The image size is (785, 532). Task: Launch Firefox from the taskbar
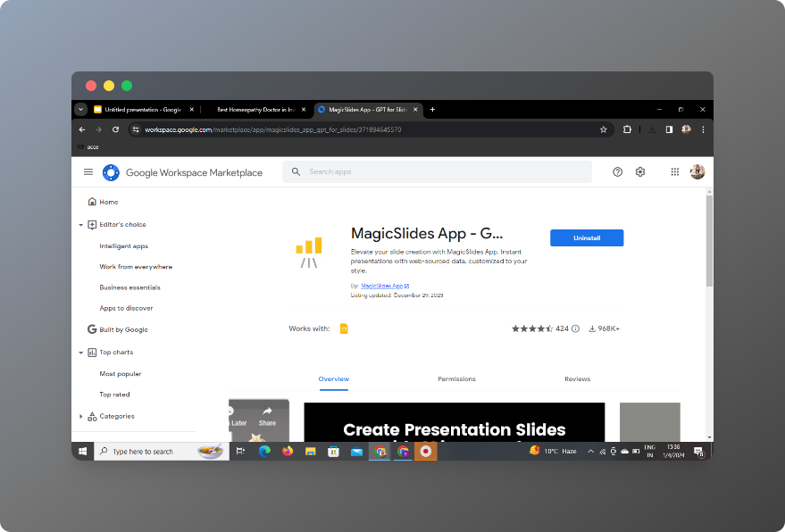point(288,451)
